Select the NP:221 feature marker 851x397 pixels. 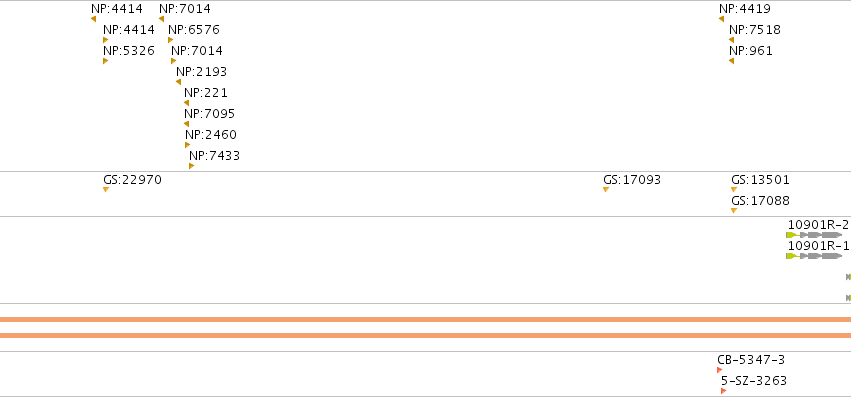tap(187, 103)
